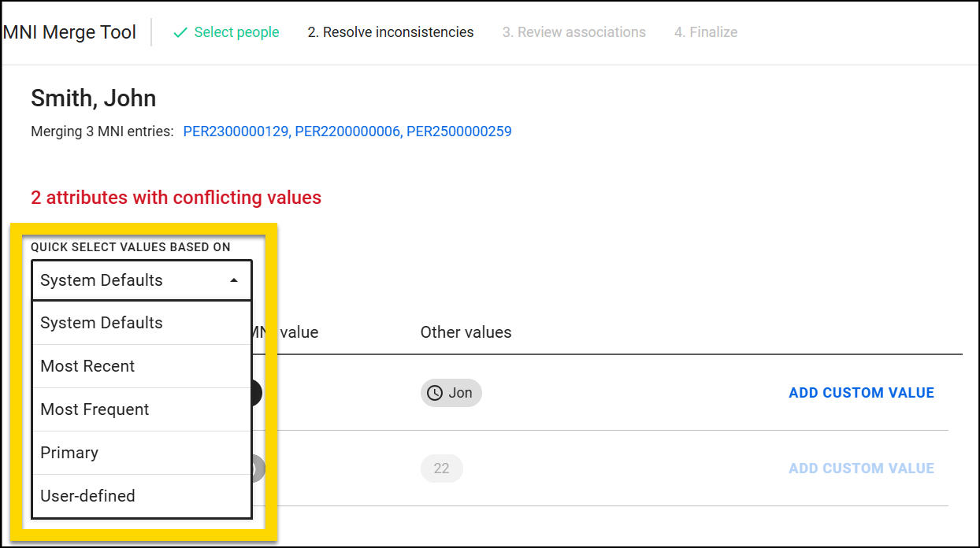This screenshot has width=980, height=548.
Task: Click the MNI Merge Tool logo text
Action: pyautogui.click(x=69, y=32)
